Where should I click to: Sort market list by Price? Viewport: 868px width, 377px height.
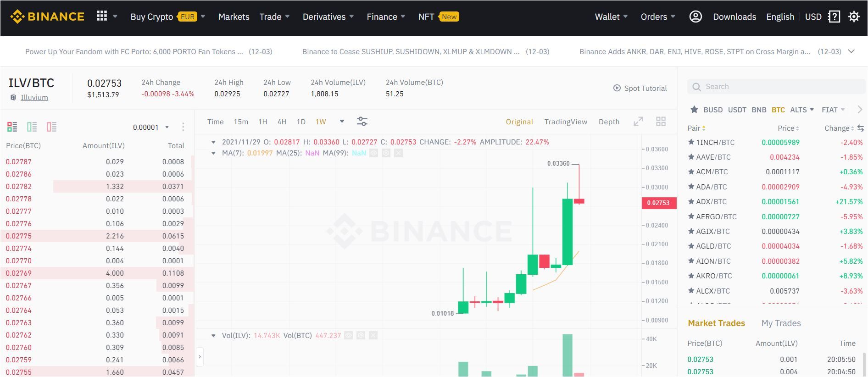coord(788,128)
